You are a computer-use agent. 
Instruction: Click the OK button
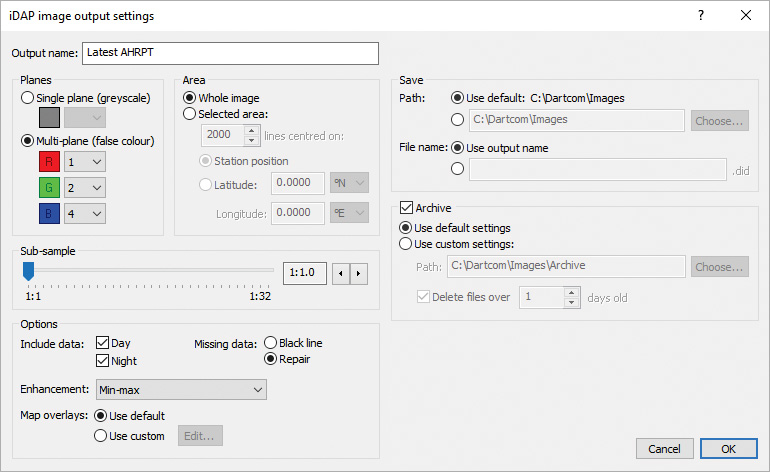[728, 448]
